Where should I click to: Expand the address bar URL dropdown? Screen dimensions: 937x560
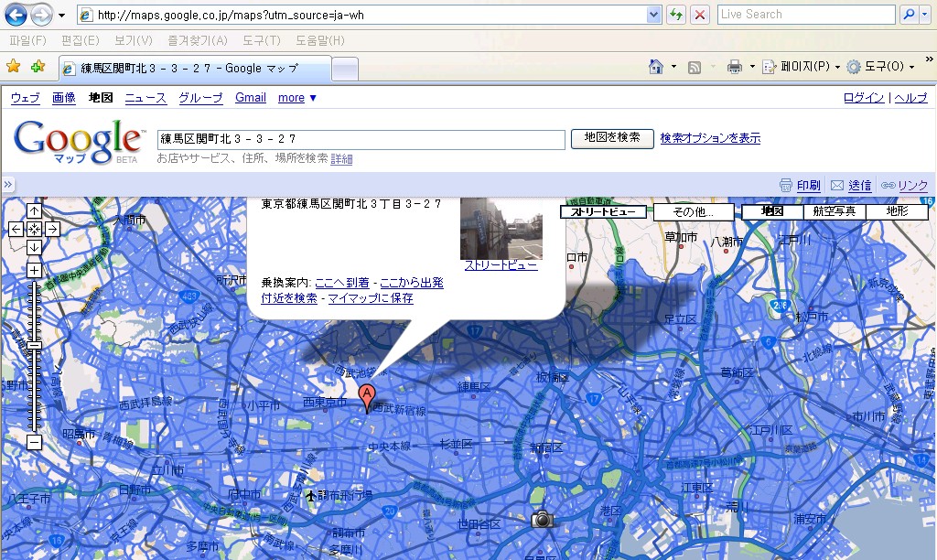point(653,15)
